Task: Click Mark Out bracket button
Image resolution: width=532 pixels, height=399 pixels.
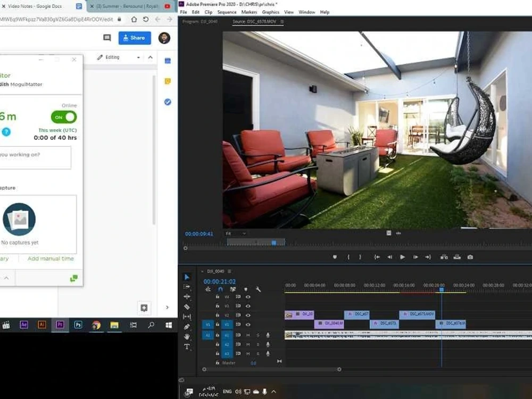Action: (360, 257)
